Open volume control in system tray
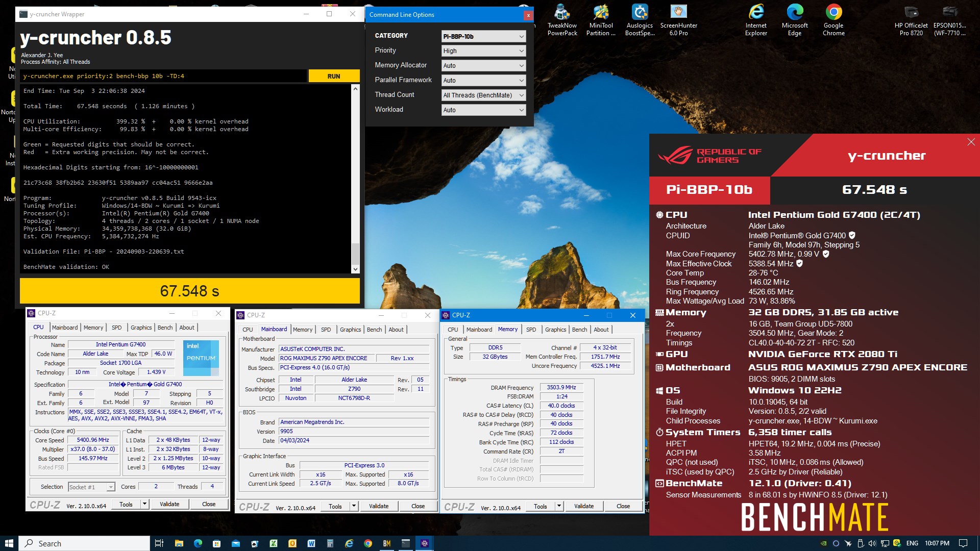Screen dimensions: 980x551 click(872, 543)
